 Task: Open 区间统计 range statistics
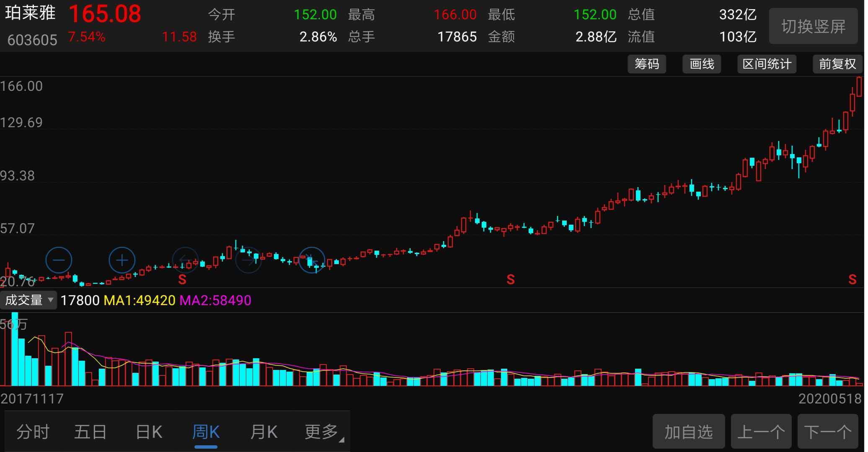767,64
